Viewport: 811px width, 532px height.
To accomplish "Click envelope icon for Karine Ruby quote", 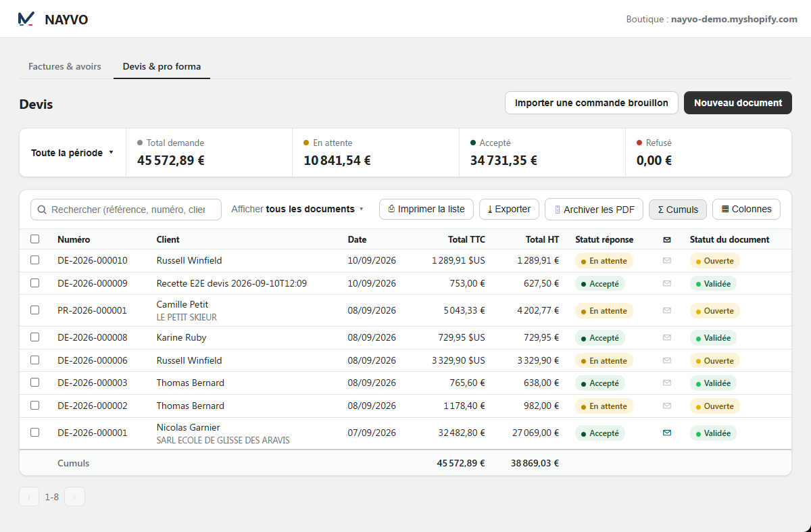I will (x=667, y=337).
